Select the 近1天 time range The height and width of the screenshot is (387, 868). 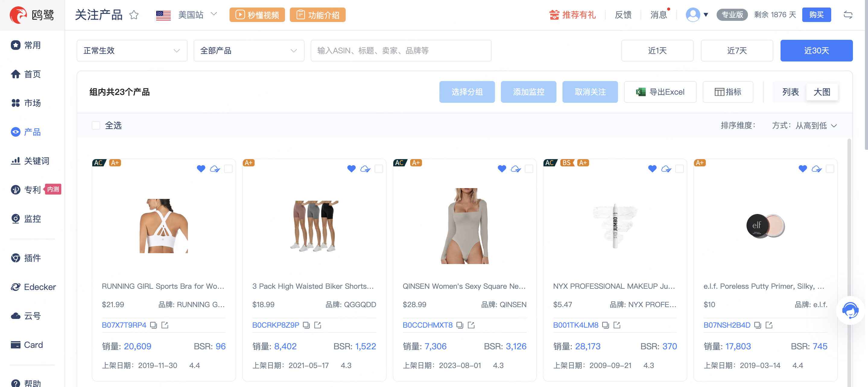click(657, 51)
